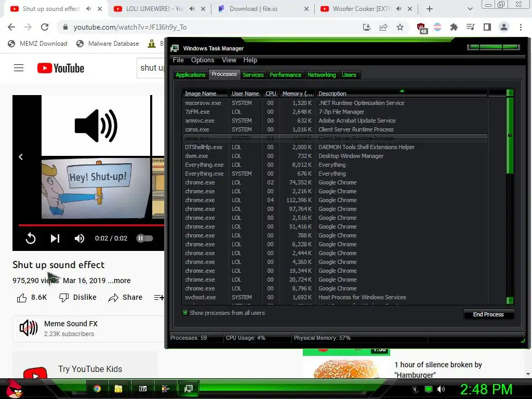Click the system tray network monitor icon
This screenshot has width=532, height=399.
pos(429,389)
